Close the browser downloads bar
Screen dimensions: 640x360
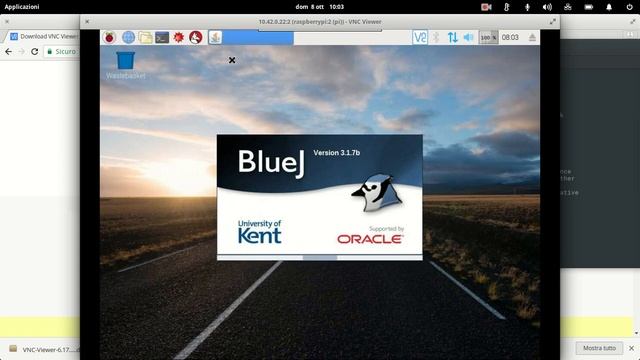(631, 348)
